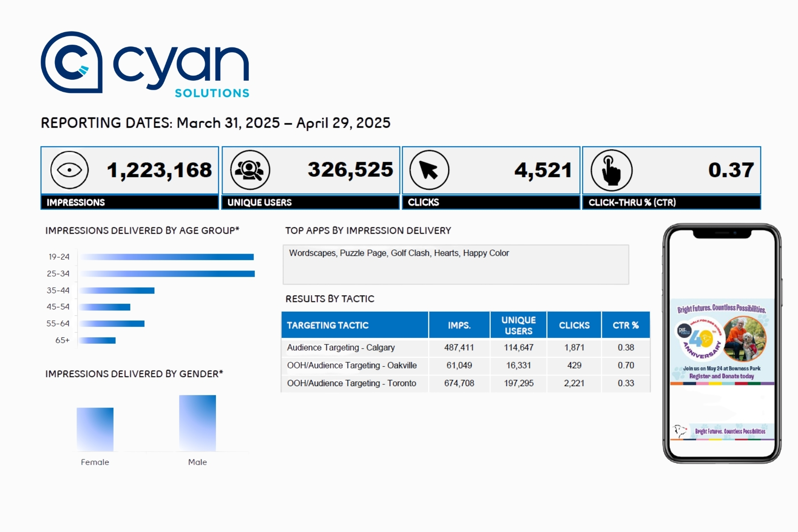
Task: Click the Audience Targeting - Calgary row
Action: (x=465, y=348)
